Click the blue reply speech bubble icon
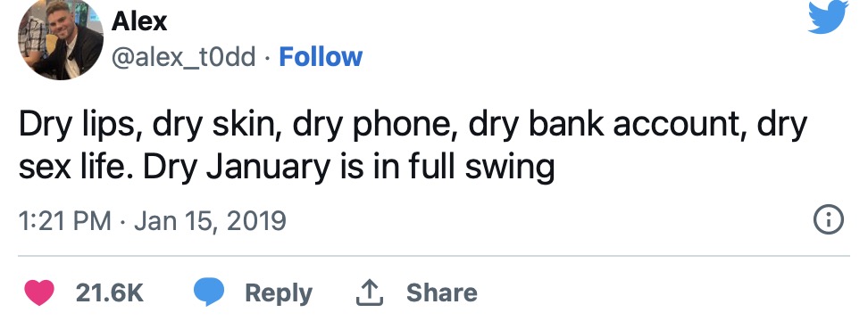This screenshot has width=868, height=321. click(209, 292)
